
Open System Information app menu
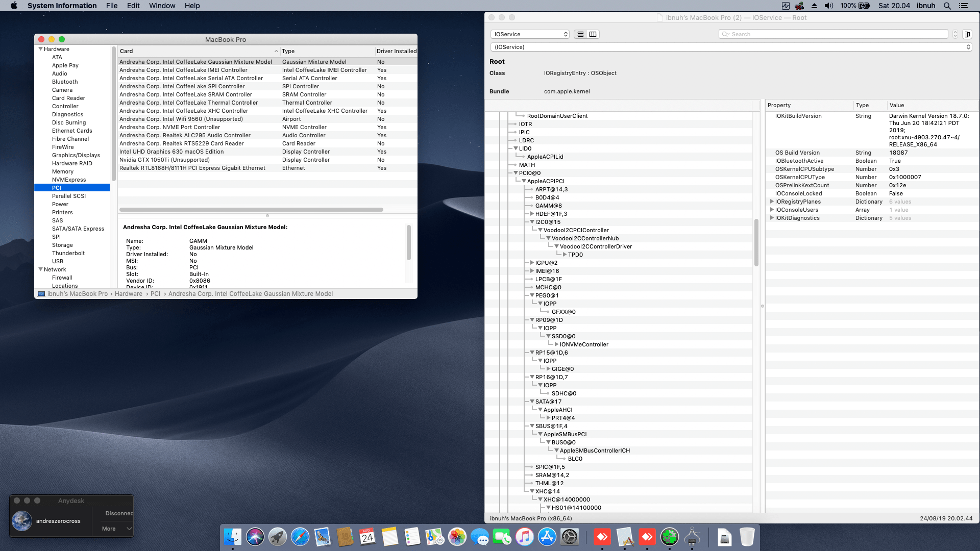point(62,6)
